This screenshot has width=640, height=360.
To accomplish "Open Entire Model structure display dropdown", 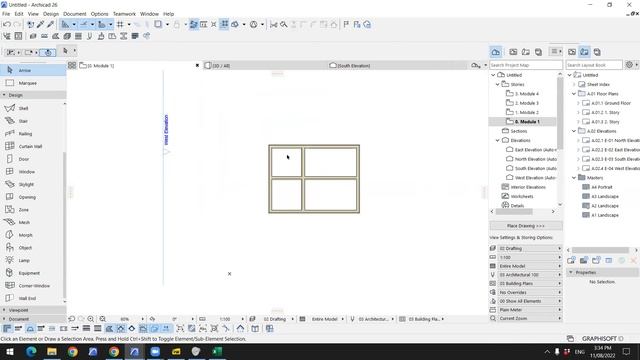I will pyautogui.click(x=530, y=266).
